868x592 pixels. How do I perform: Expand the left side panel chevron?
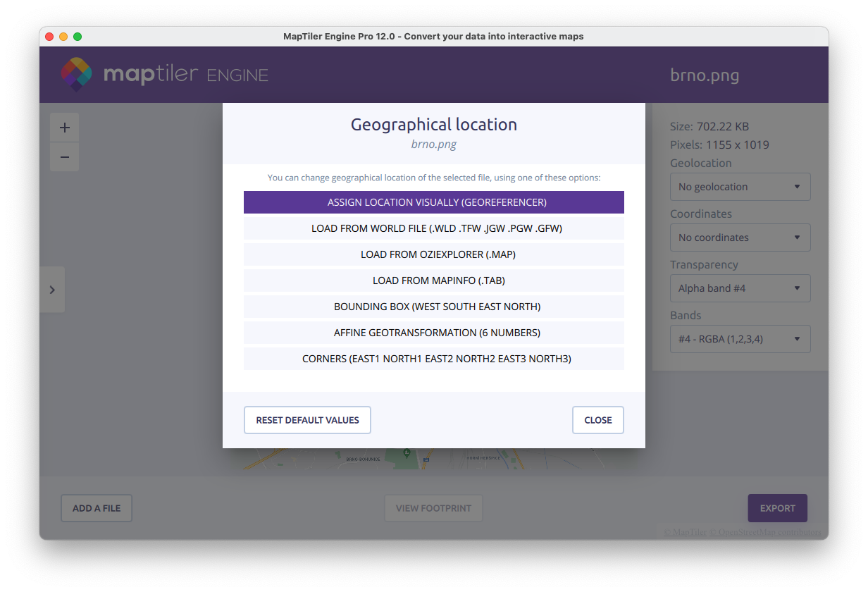click(52, 290)
